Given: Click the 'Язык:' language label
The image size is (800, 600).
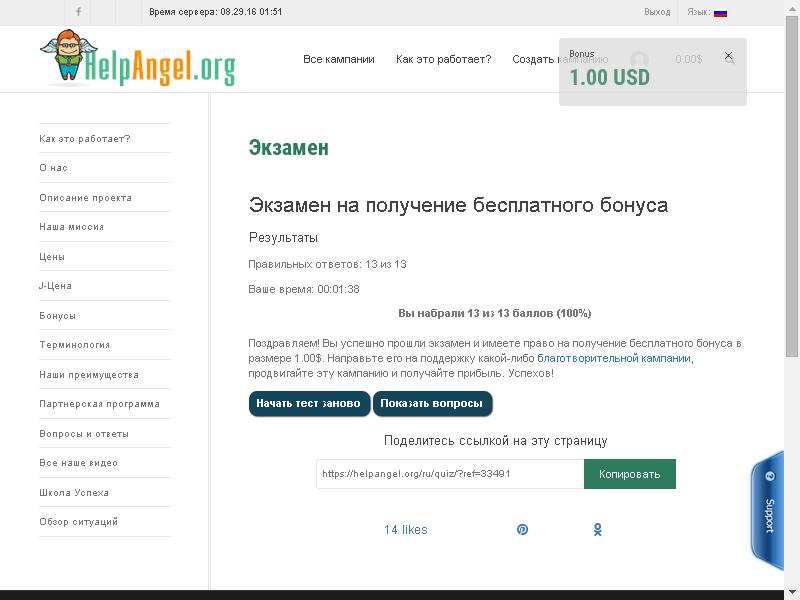Looking at the screenshot, I should coord(698,12).
